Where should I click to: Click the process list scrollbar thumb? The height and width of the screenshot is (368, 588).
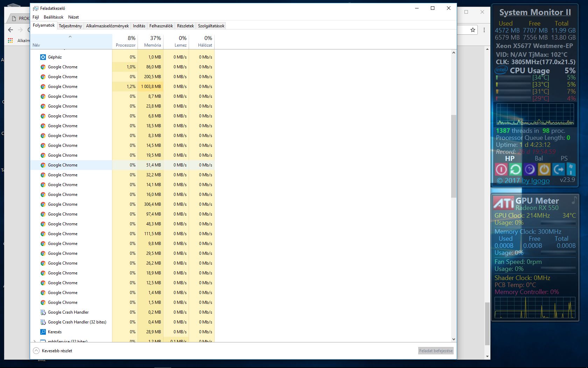pos(454,156)
